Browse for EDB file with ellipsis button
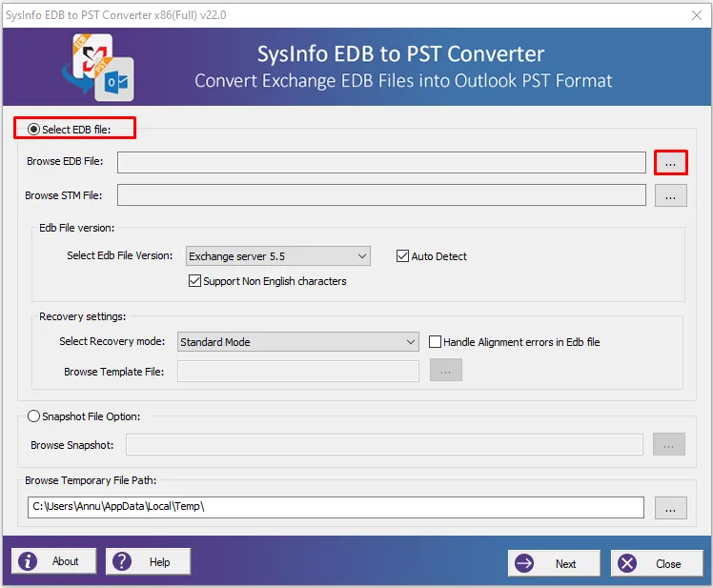The height and width of the screenshot is (588, 713). coord(671,163)
